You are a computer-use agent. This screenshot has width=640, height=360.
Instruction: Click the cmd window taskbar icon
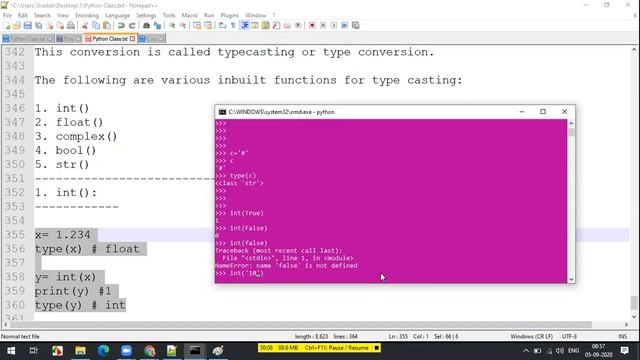point(195,351)
